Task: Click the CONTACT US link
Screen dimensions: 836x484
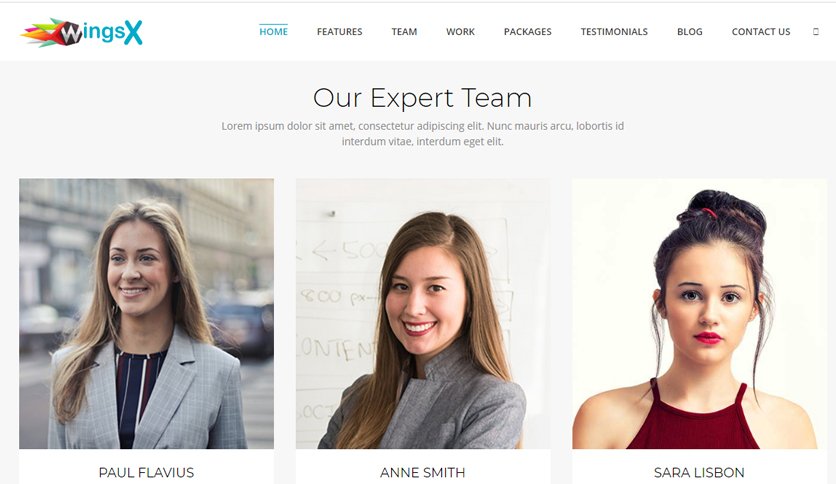Action: point(761,31)
